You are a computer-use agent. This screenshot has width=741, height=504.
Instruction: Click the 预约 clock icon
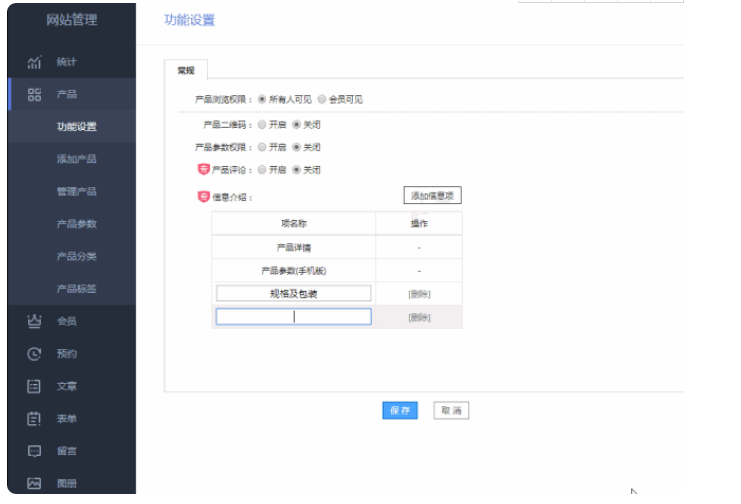tap(34, 354)
